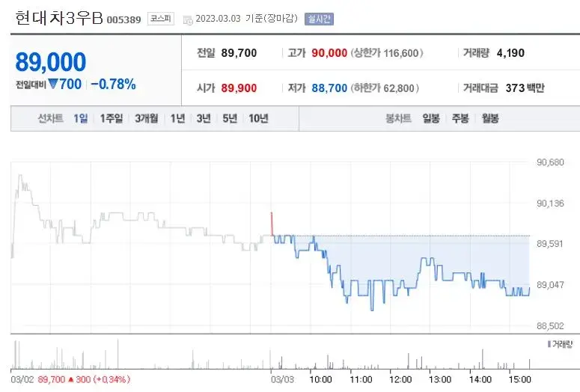The height and width of the screenshot is (392, 580).
Task: Click the 15:00 time axis label
Action: pyautogui.click(x=519, y=379)
